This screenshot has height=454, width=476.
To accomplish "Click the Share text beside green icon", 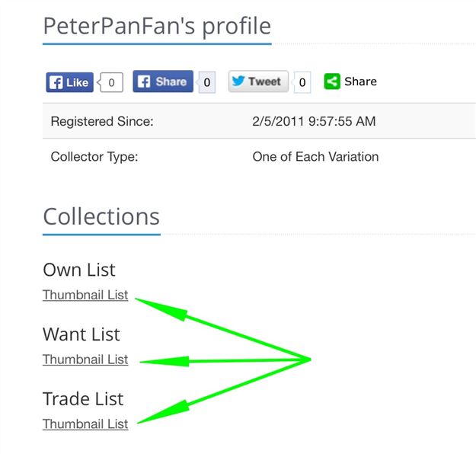I will coord(361,82).
